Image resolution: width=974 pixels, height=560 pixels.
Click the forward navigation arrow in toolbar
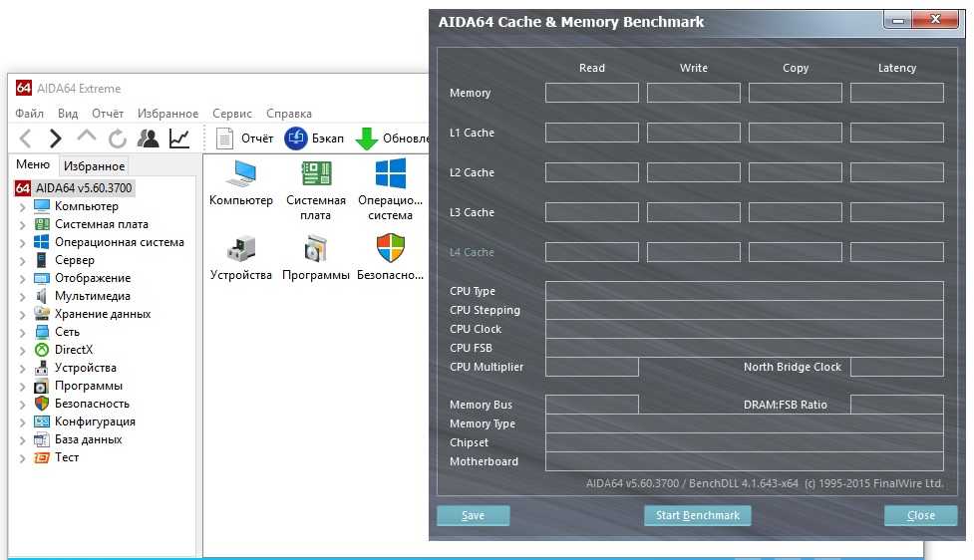coord(55,138)
